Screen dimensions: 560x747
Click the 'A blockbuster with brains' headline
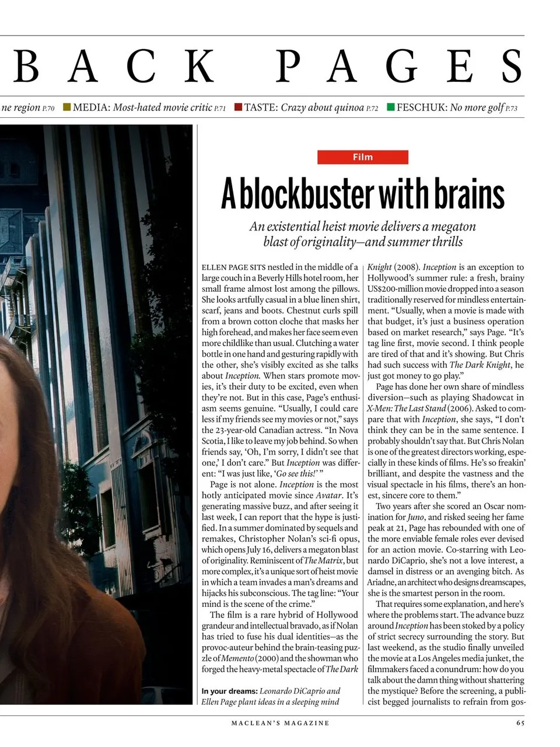coord(362,194)
